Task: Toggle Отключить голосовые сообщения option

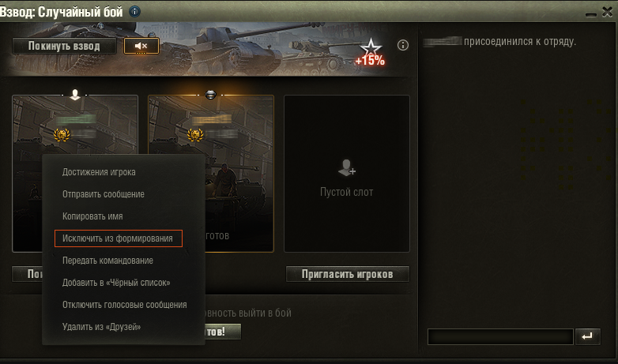Action: tap(125, 305)
